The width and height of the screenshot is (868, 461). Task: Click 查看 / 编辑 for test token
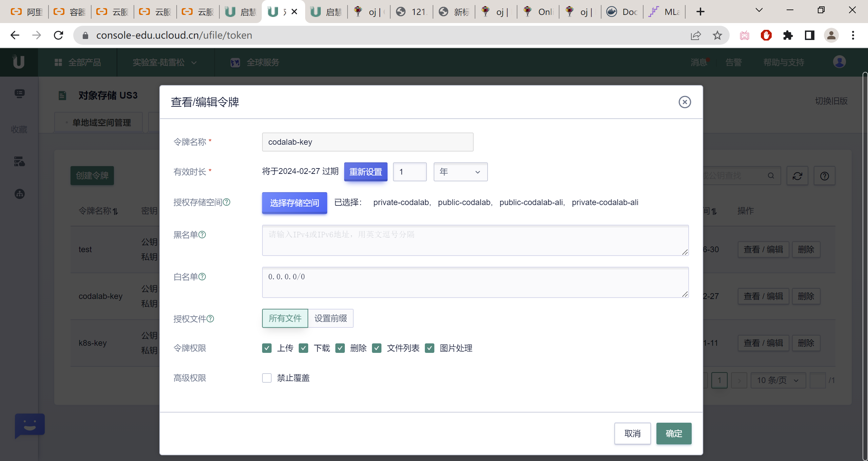tap(763, 249)
